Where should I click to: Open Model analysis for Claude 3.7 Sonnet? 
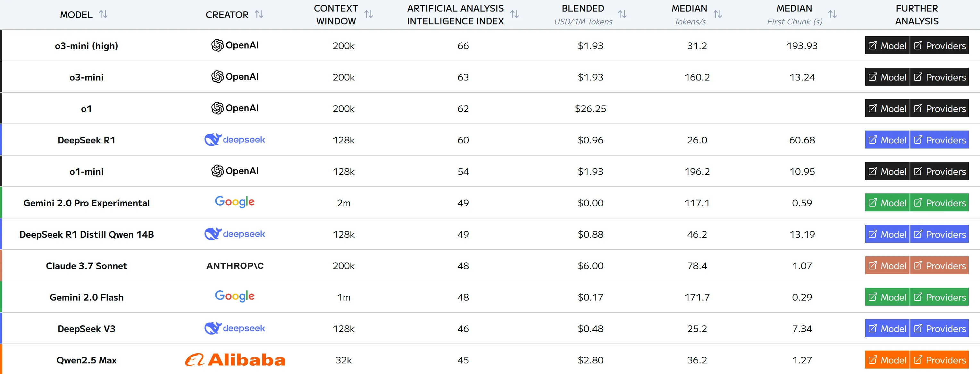pyautogui.click(x=887, y=266)
